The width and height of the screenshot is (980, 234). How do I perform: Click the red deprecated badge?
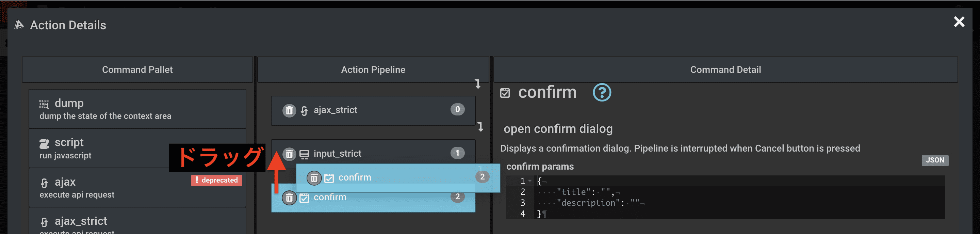(x=216, y=180)
